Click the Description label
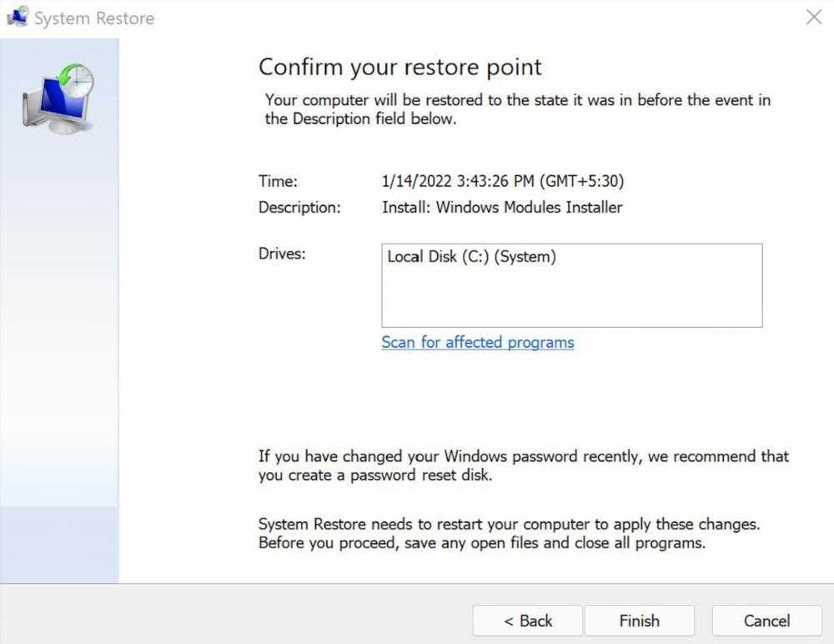This screenshot has height=644, width=834. pyautogui.click(x=299, y=208)
